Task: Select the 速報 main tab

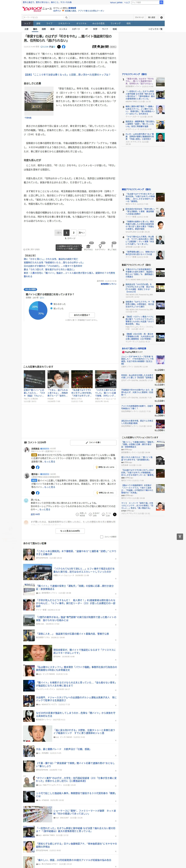Action: 38,23
